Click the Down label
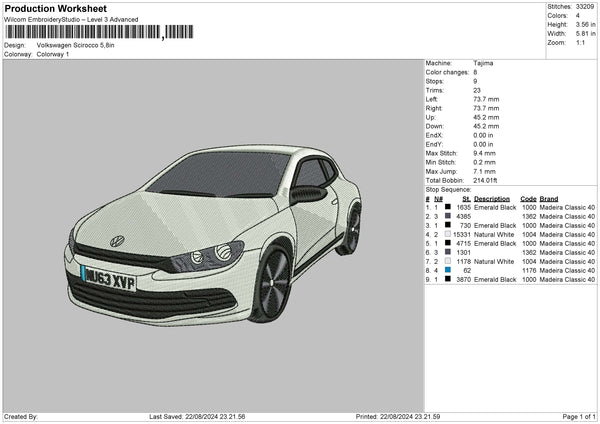Viewport: 600px width, 424px height. pos(434,126)
